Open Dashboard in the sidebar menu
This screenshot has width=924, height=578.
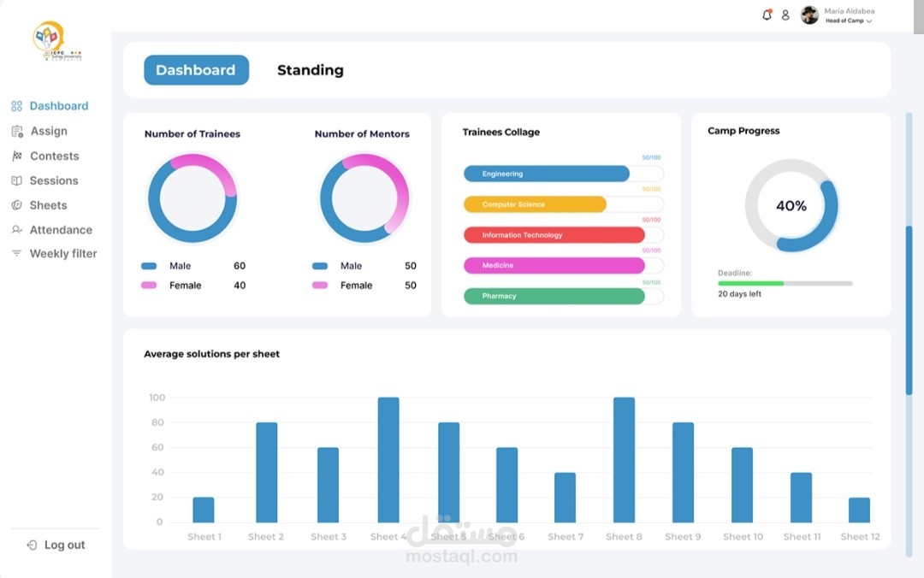59,106
